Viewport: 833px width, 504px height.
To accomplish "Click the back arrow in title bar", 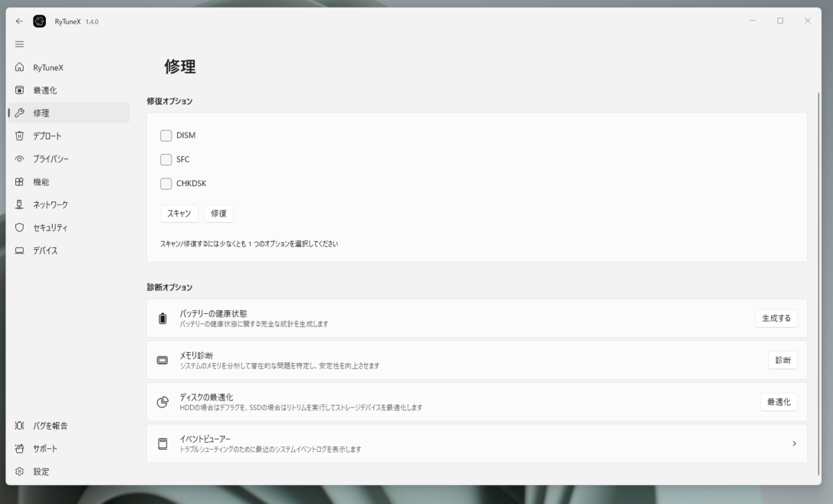I will [19, 21].
